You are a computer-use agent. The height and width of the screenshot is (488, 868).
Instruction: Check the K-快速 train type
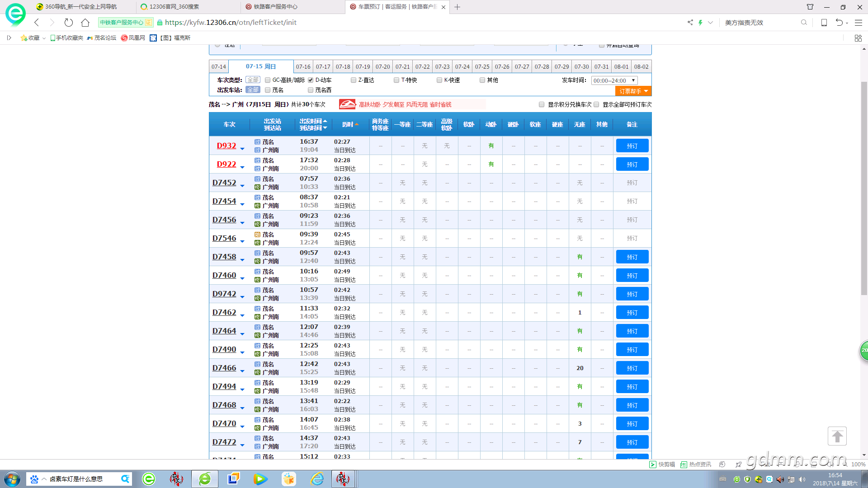(x=439, y=80)
